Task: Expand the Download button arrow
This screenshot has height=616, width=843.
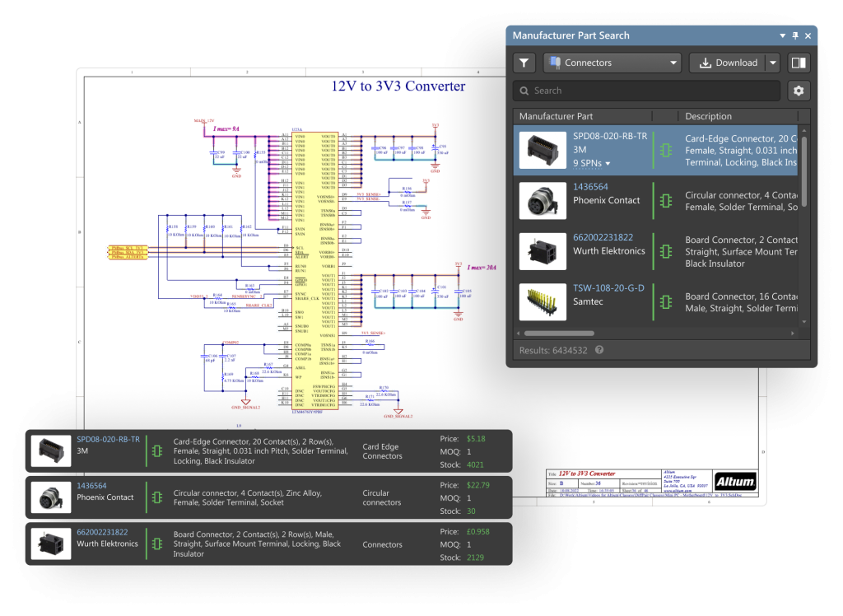Action: [x=772, y=63]
